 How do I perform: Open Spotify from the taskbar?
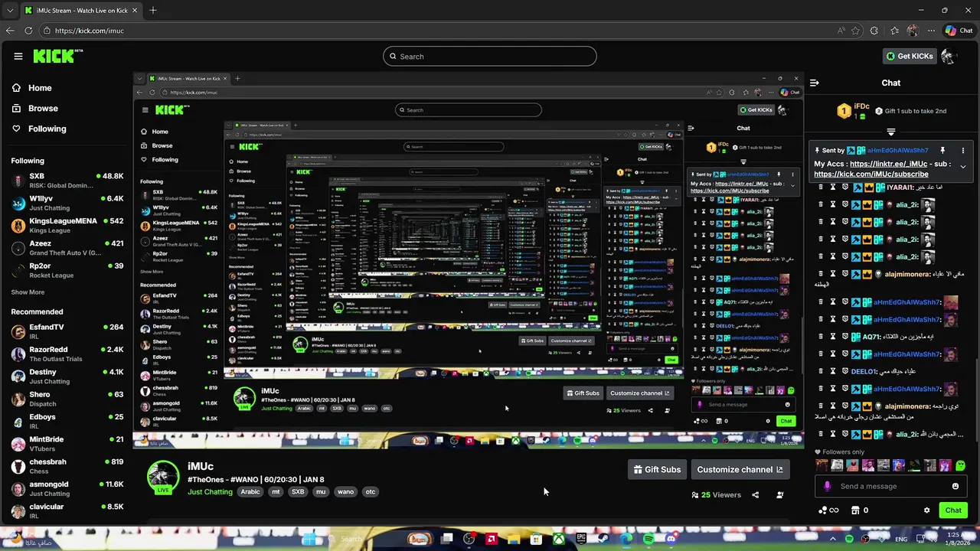click(648, 539)
